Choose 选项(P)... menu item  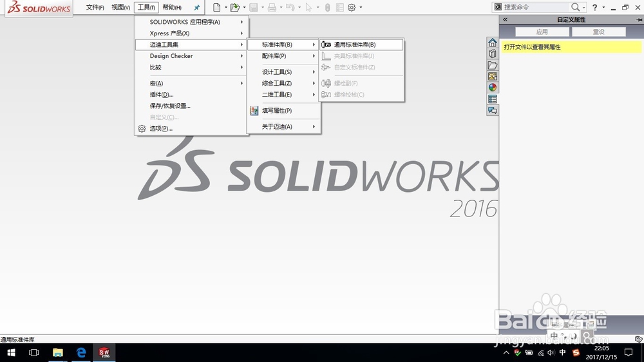(191, 129)
